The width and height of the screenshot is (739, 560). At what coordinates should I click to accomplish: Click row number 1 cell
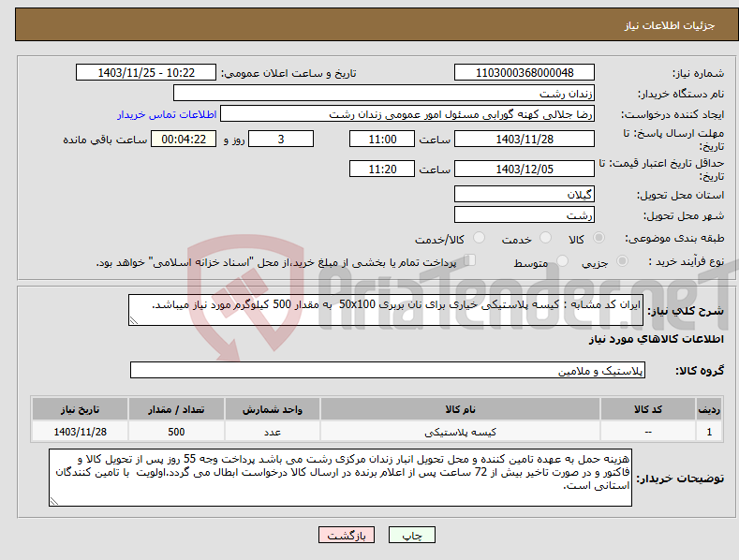(x=709, y=432)
